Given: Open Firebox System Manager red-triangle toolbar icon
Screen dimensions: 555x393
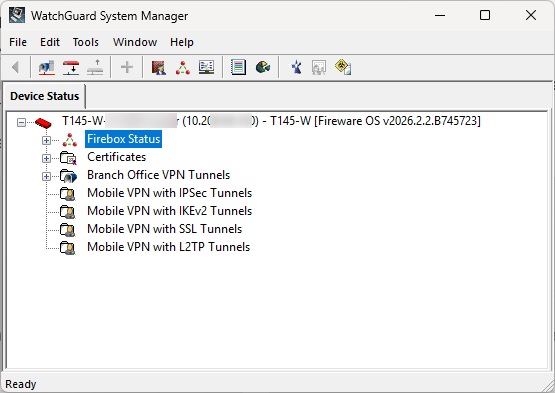Looking at the screenshot, I should (183, 67).
